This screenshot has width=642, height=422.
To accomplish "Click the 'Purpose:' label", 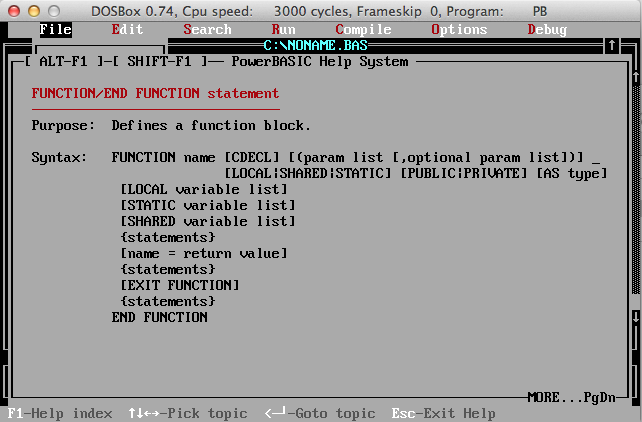I will point(63,125).
